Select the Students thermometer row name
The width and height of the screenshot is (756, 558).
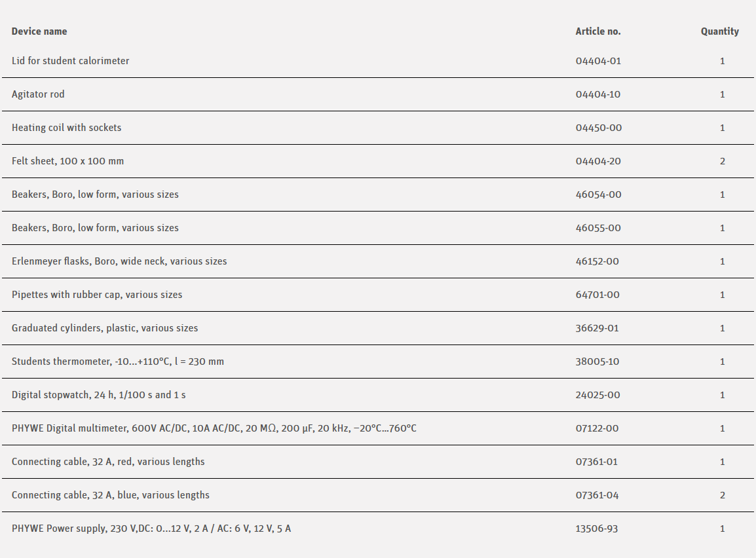(x=118, y=362)
